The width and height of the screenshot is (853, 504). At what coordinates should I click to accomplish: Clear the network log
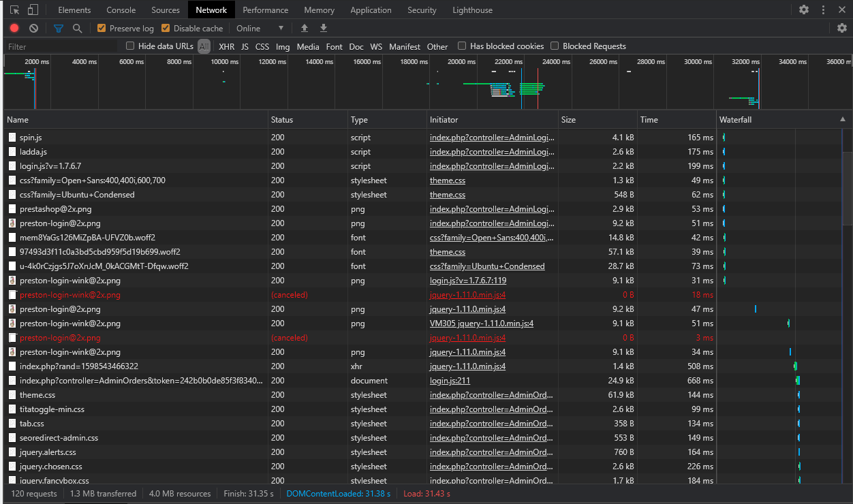coord(33,29)
